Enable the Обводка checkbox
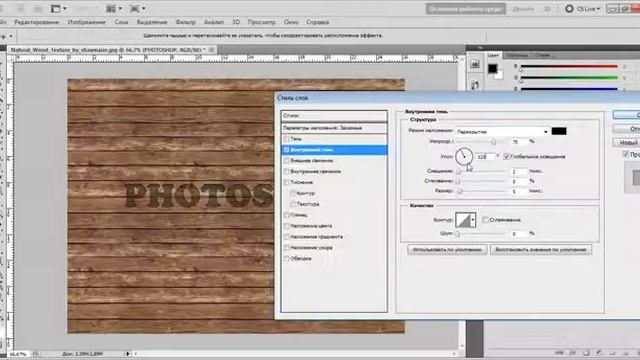This screenshot has width=640, height=360. 287,259
